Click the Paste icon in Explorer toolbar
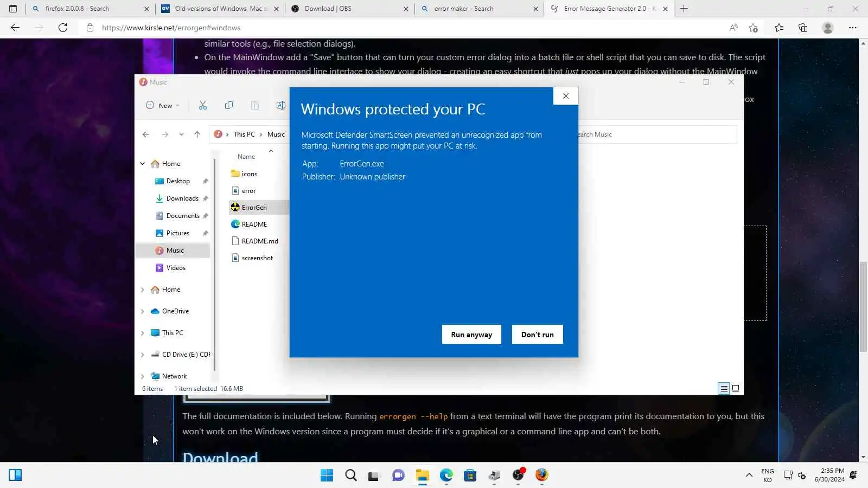868x488 pixels. 255,105
